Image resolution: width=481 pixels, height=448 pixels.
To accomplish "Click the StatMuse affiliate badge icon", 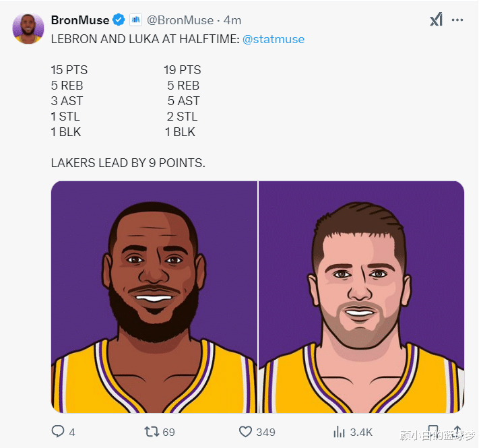I will [135, 20].
